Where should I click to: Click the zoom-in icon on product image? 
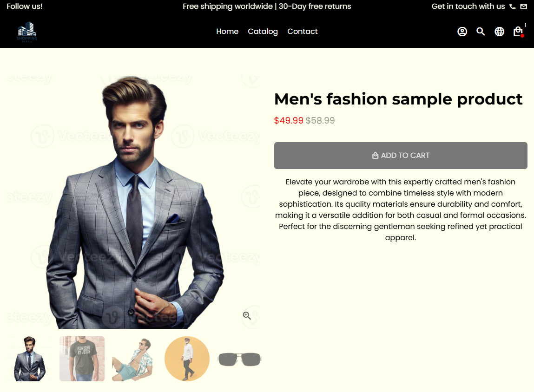247,316
